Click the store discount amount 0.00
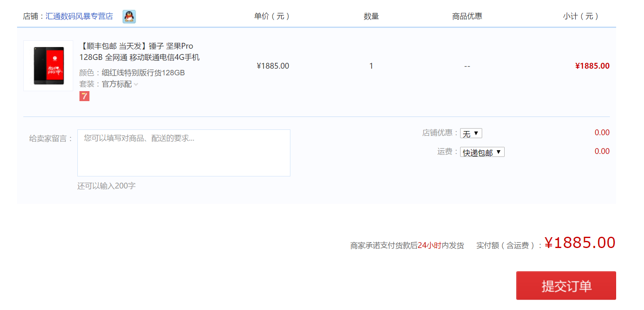This screenshot has width=644, height=310. pyautogui.click(x=602, y=133)
